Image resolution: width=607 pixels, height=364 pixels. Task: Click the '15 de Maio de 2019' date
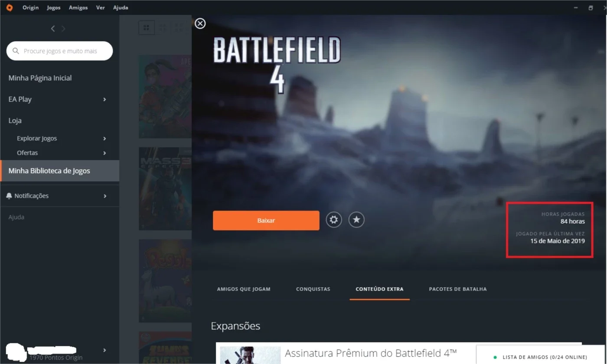[558, 241]
